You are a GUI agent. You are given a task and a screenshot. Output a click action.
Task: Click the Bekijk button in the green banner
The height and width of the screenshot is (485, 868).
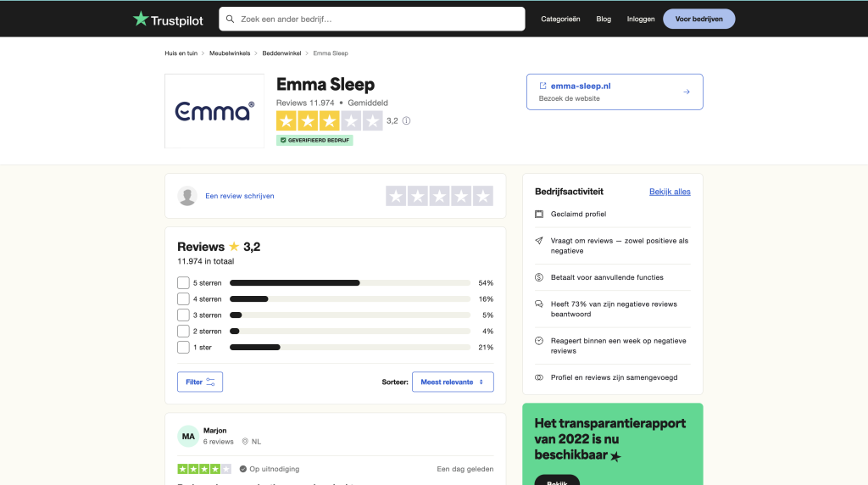[557, 480]
